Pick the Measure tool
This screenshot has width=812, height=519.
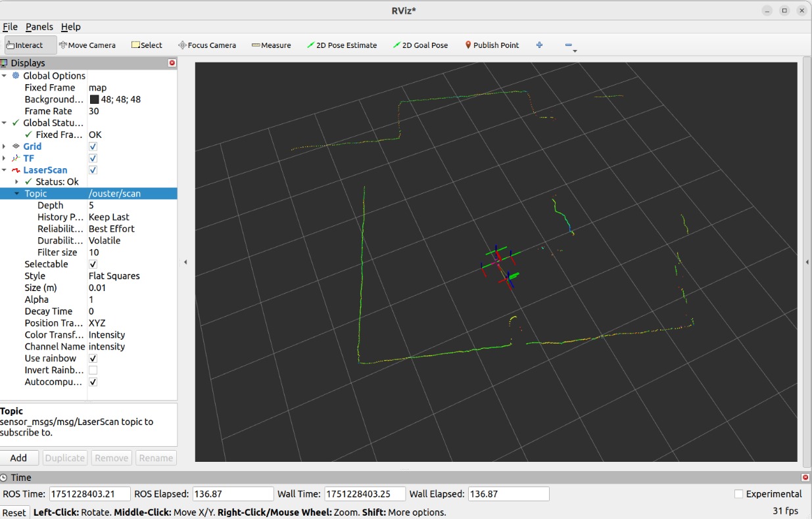coord(271,45)
